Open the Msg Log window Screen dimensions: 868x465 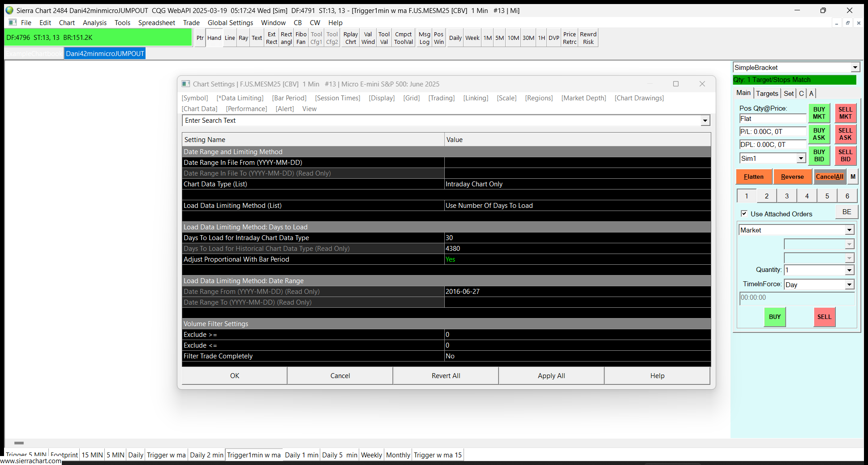(424, 38)
